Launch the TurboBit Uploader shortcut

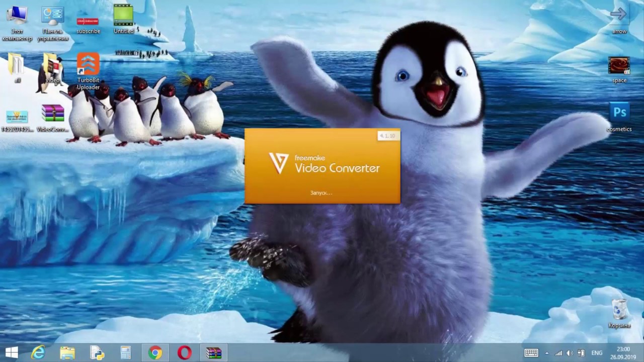[x=88, y=71]
